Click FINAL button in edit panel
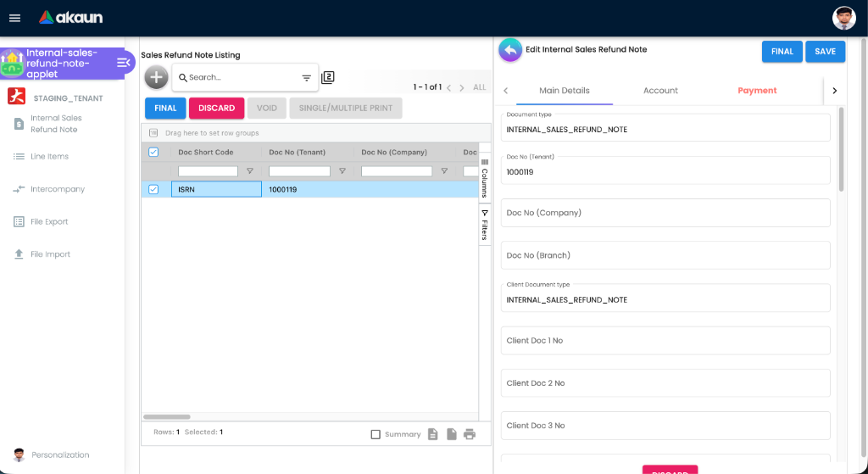This screenshot has width=868, height=474. 782,52
